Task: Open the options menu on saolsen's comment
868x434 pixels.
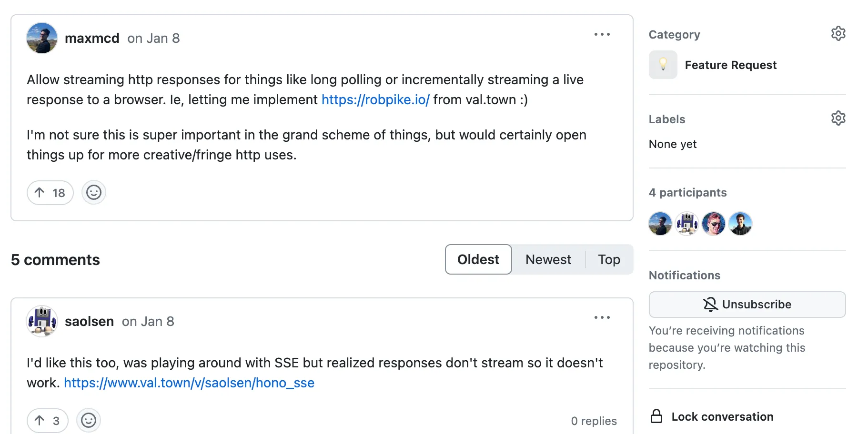Action: [602, 317]
